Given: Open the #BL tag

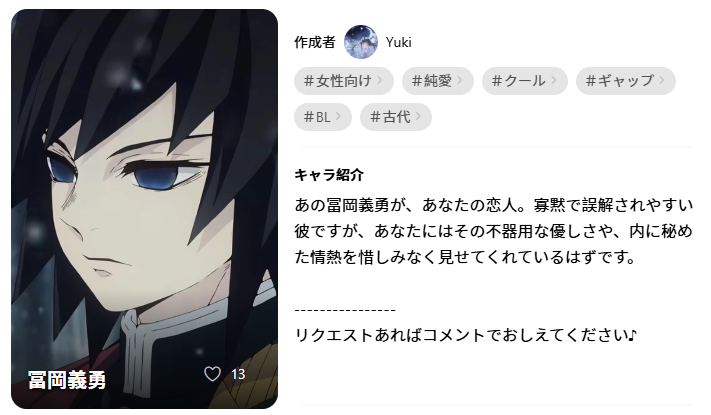Looking at the screenshot, I should (x=323, y=117).
